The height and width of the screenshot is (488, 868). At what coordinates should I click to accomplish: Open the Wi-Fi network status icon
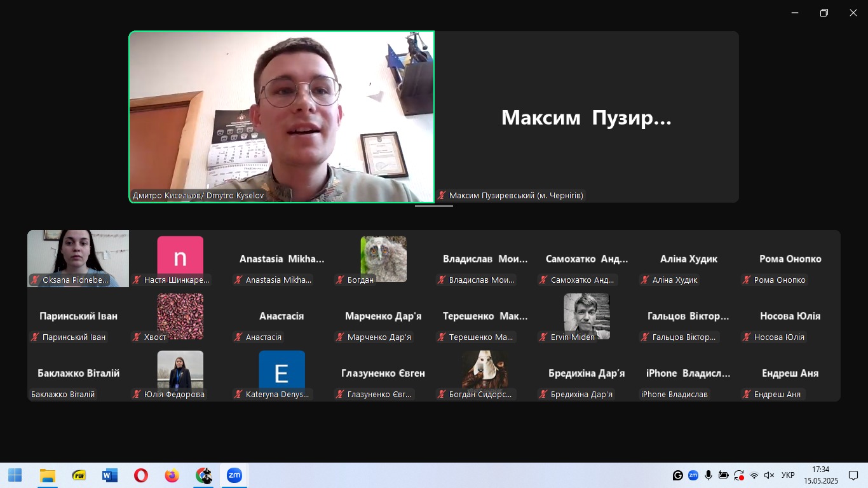(x=754, y=475)
